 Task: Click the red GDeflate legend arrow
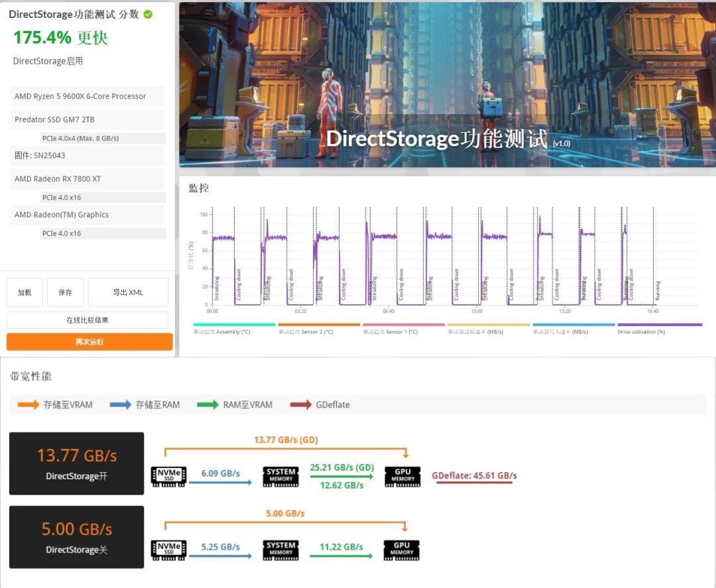tap(301, 404)
